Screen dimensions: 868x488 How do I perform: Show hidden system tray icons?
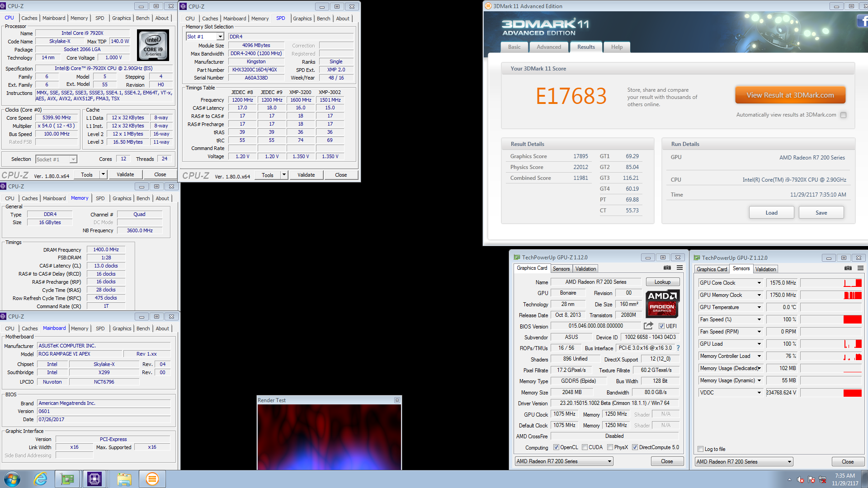(x=789, y=479)
